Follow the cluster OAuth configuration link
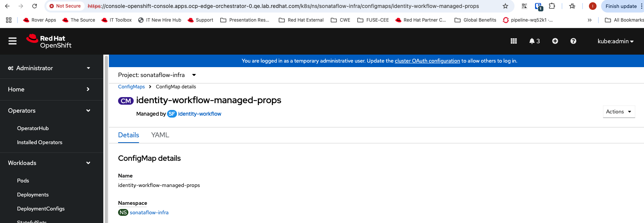Image resolution: width=644 pixels, height=223 pixels. [427, 61]
